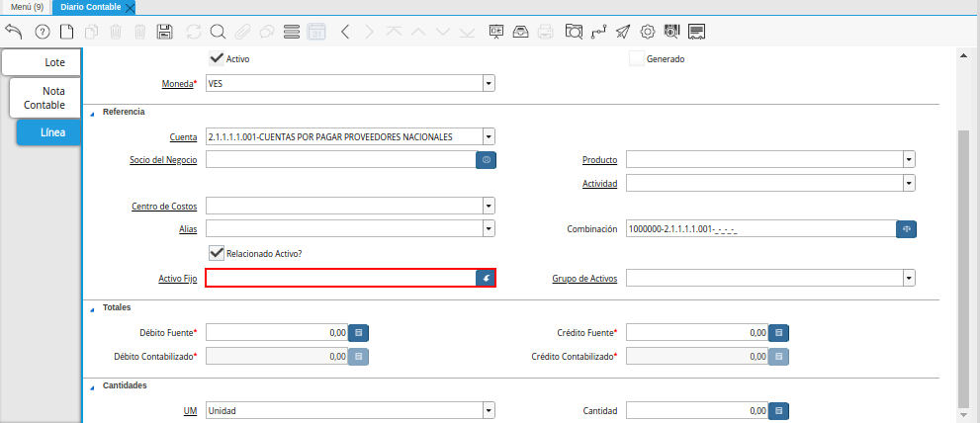The width and height of the screenshot is (980, 423).
Task: Click the first trash Delete icon
Action: click(117, 32)
